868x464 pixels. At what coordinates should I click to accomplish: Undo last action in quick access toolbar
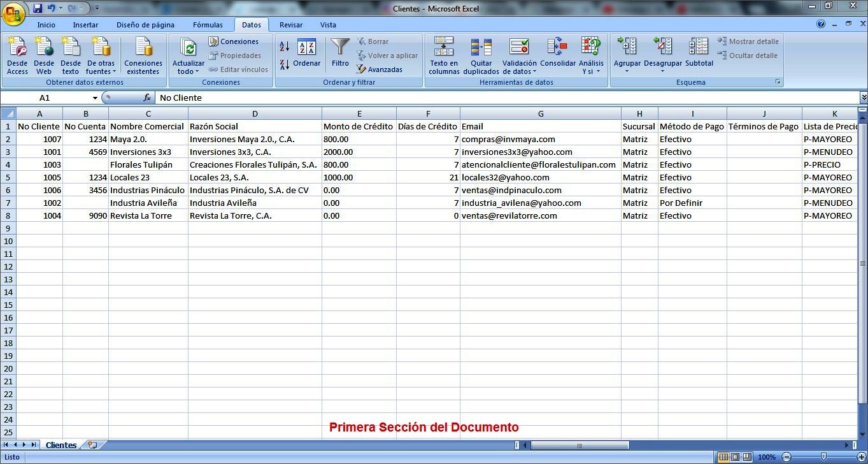(x=52, y=8)
